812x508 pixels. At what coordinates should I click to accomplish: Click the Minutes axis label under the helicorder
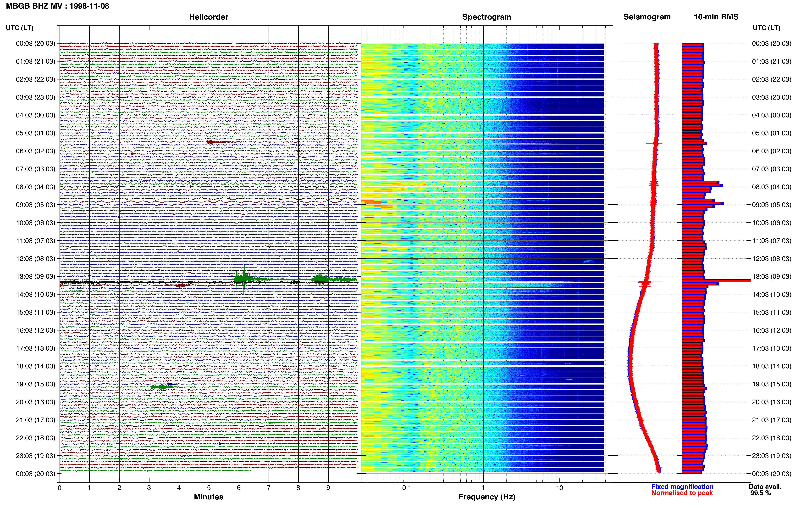point(209,497)
